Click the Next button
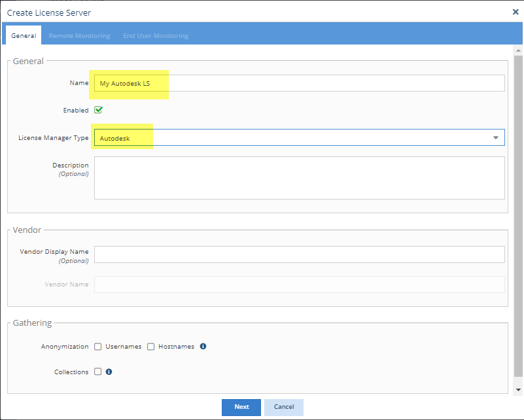The width and height of the screenshot is (524, 420). click(241, 407)
